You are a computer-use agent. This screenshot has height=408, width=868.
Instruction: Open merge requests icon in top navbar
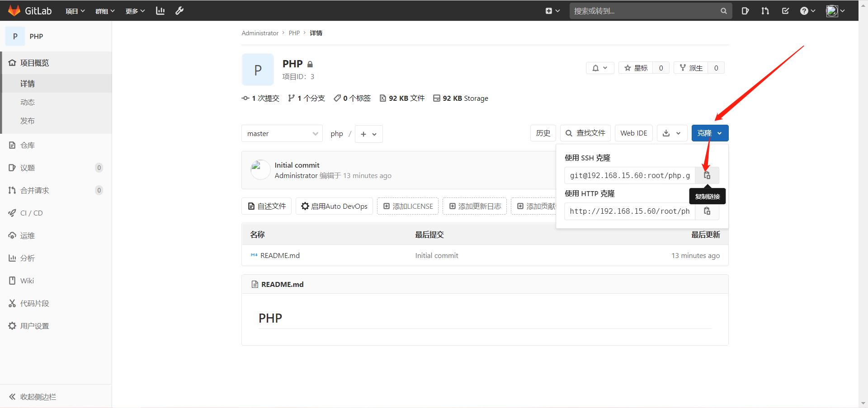point(765,11)
